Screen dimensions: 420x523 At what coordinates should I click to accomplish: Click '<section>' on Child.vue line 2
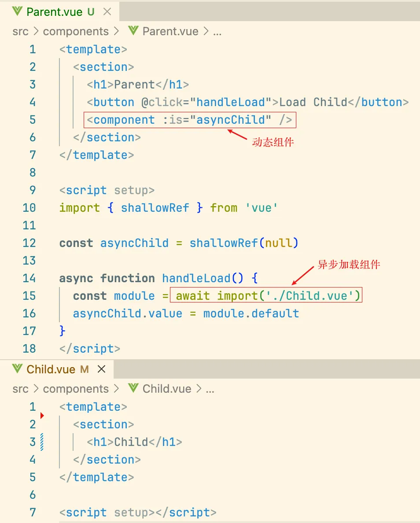pos(103,424)
